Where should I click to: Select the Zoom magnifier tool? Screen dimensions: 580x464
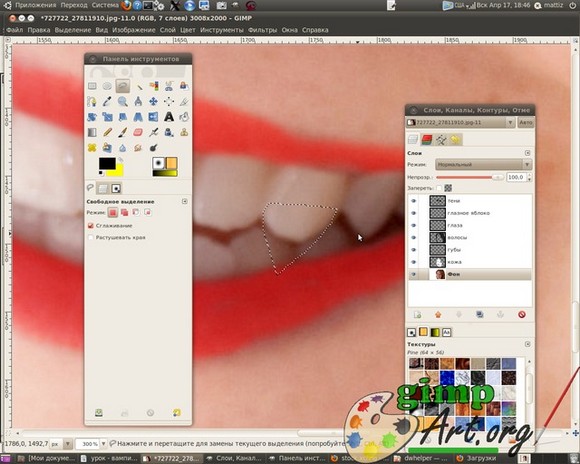point(122,101)
